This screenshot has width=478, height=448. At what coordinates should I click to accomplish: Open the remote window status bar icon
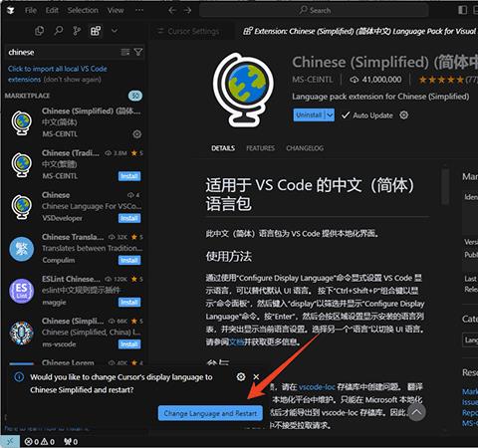click(10, 441)
